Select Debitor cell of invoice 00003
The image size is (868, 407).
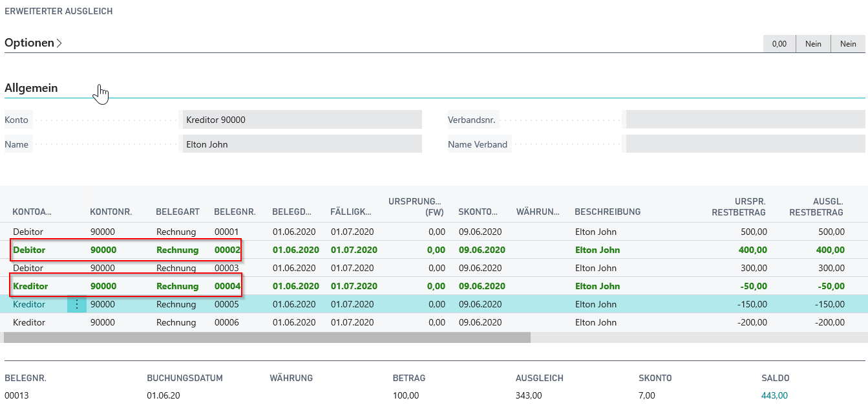point(28,268)
